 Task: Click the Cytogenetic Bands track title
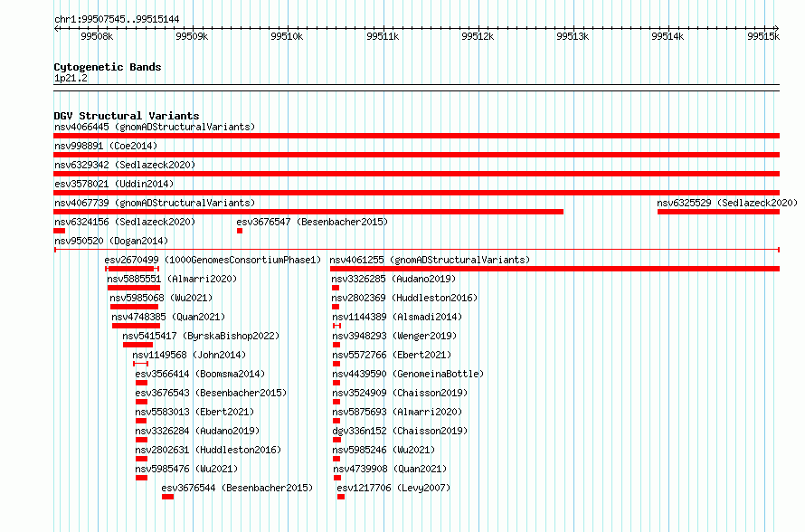pyautogui.click(x=108, y=67)
